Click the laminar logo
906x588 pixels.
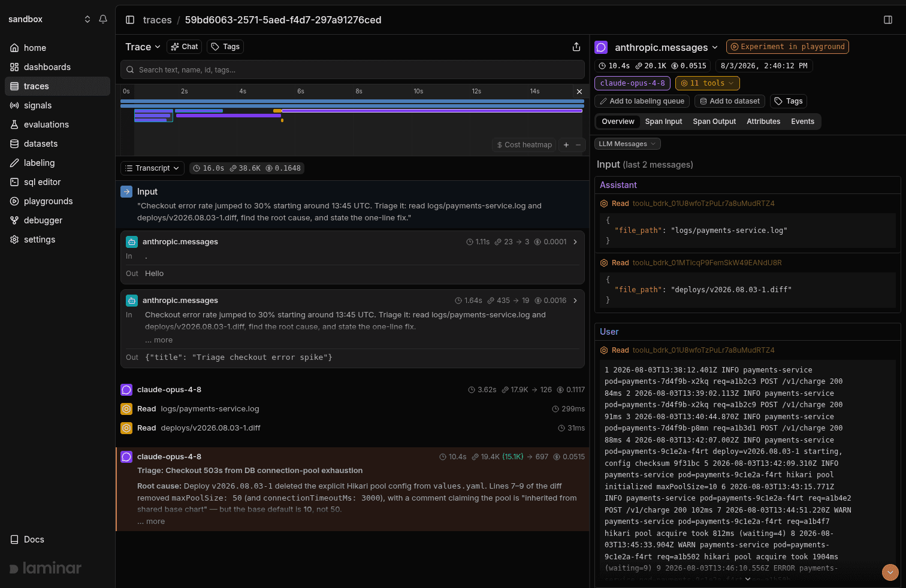46,568
